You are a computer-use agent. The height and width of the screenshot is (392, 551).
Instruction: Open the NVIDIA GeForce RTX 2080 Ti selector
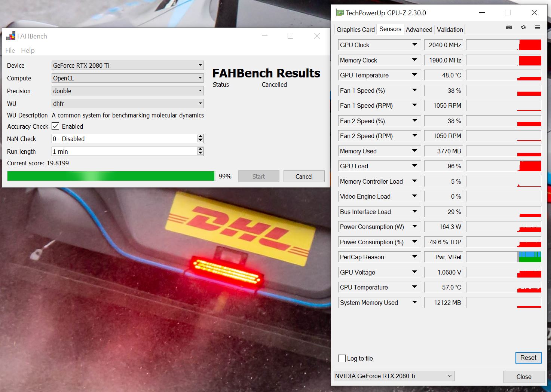[394, 376]
